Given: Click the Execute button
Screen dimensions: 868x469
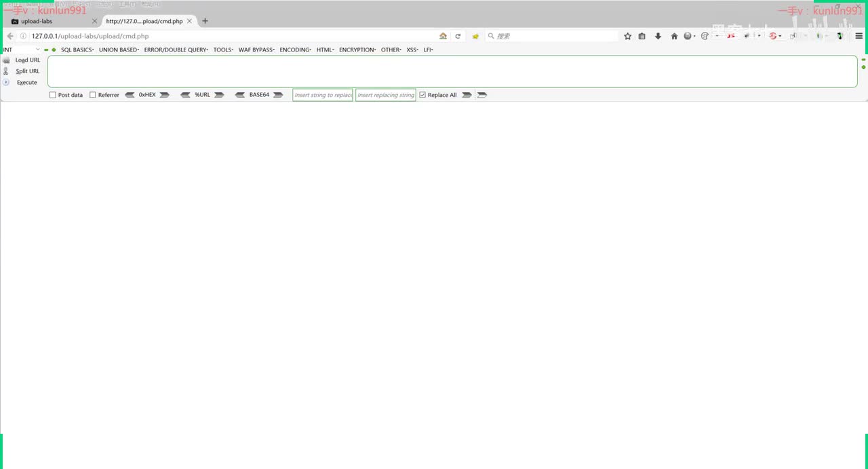Looking at the screenshot, I should 27,83.
